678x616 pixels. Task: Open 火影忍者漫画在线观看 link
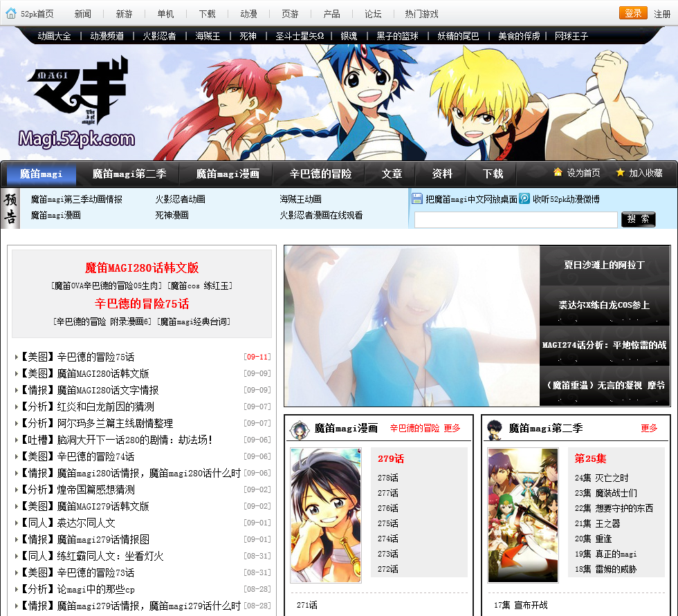(321, 215)
